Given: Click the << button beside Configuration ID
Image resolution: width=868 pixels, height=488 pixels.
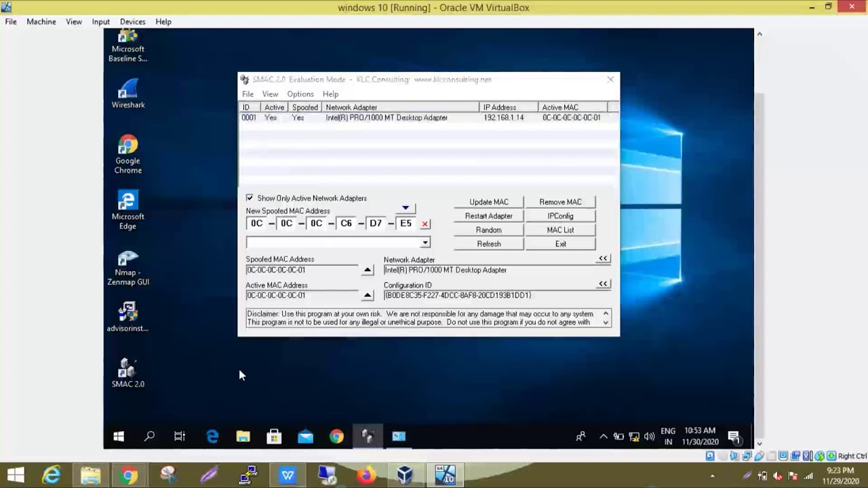Looking at the screenshot, I should click(603, 284).
